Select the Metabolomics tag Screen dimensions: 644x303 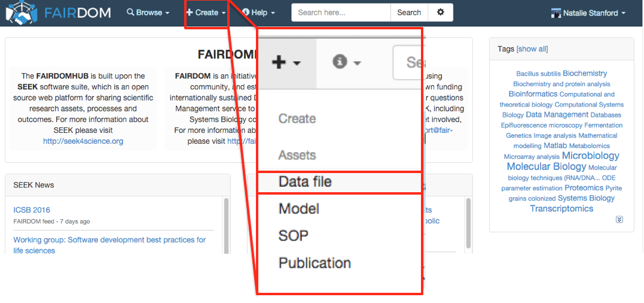click(590, 146)
